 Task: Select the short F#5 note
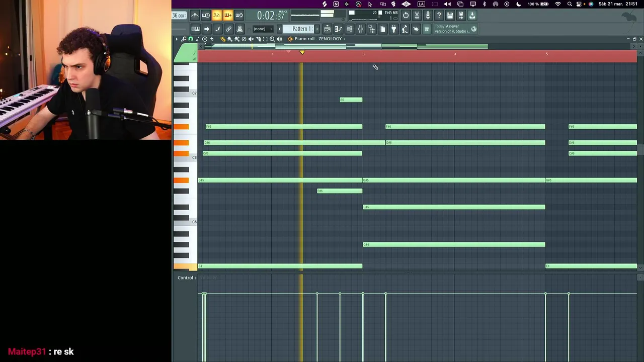tap(340, 191)
